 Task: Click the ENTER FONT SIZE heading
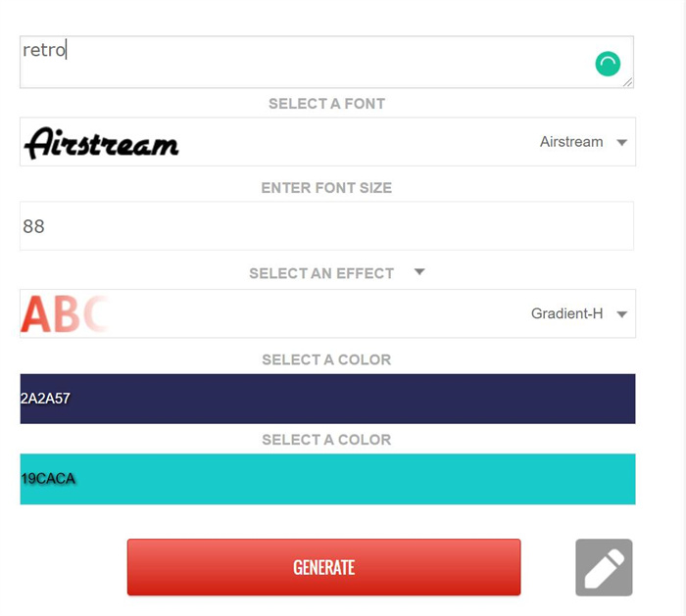click(x=326, y=188)
